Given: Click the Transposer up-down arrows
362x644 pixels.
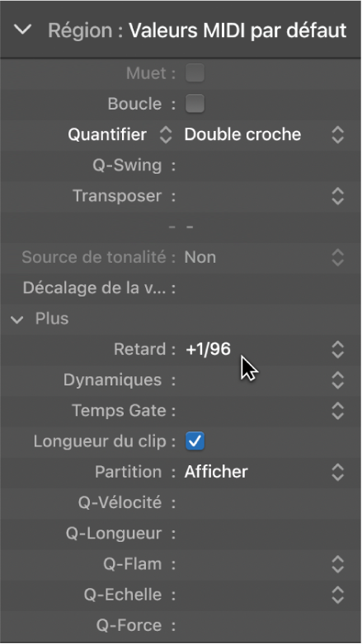Looking at the screenshot, I should coord(337,196).
